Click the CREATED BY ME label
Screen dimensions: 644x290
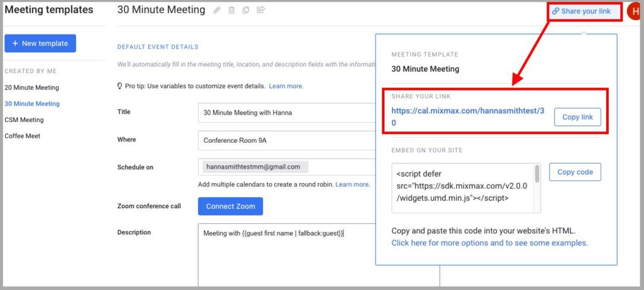tap(31, 71)
